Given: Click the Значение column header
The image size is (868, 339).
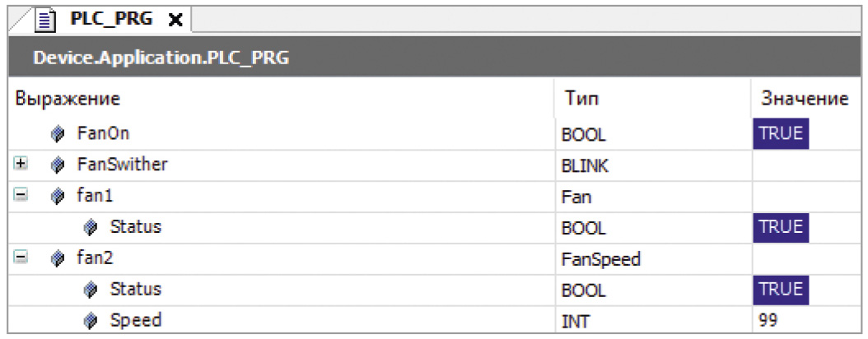Looking at the screenshot, I should 805,99.
